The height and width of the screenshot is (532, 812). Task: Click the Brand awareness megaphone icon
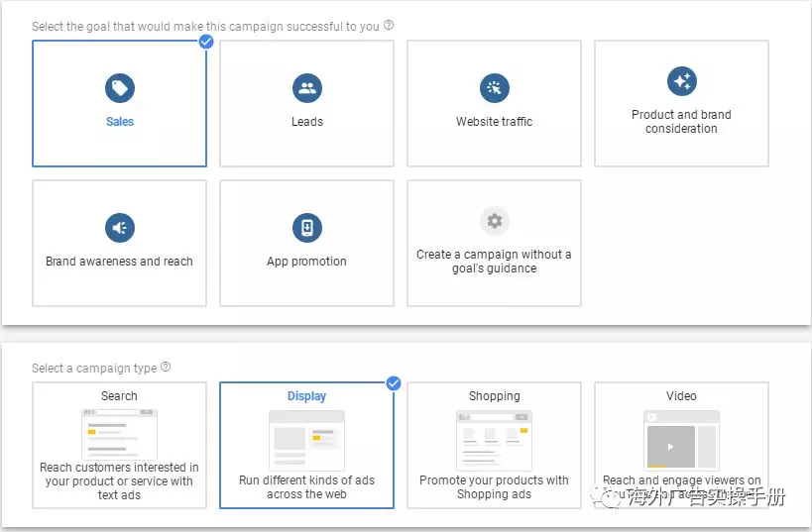[x=119, y=228]
